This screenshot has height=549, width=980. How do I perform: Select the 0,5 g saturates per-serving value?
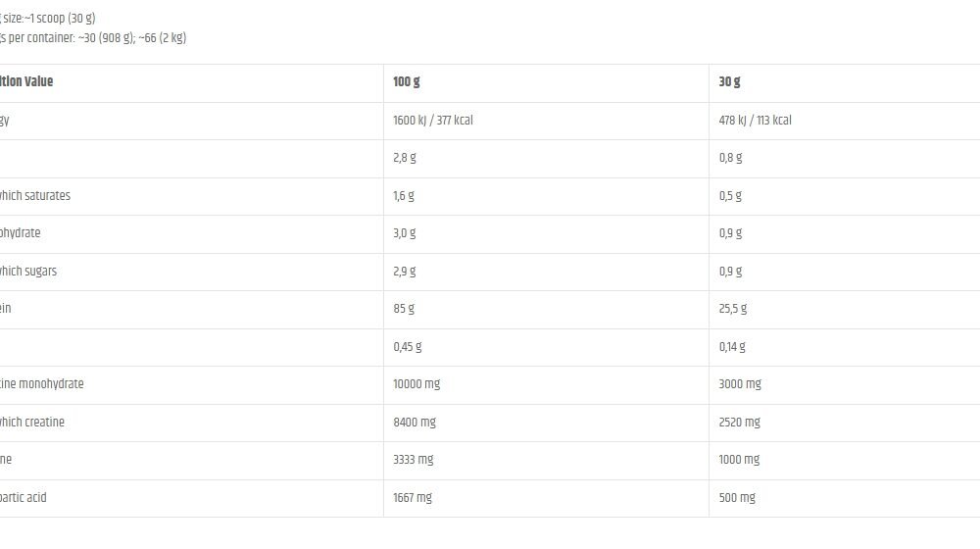(x=730, y=196)
